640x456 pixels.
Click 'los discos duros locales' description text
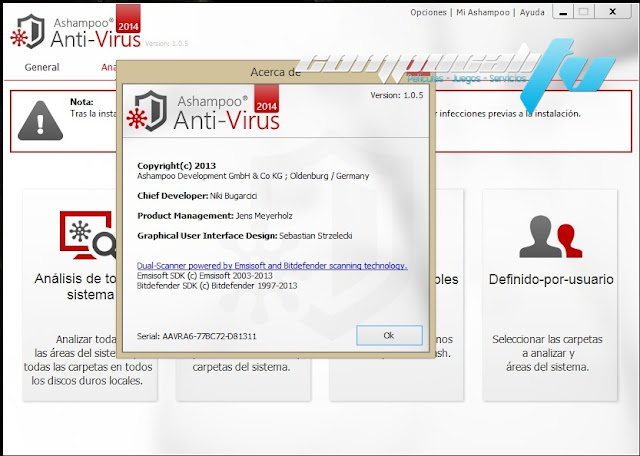pyautogui.click(x=87, y=381)
